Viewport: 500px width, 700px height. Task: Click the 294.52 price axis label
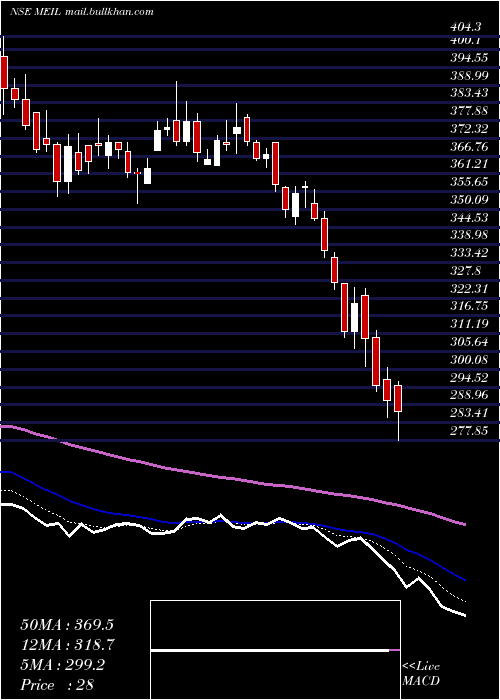click(470, 378)
